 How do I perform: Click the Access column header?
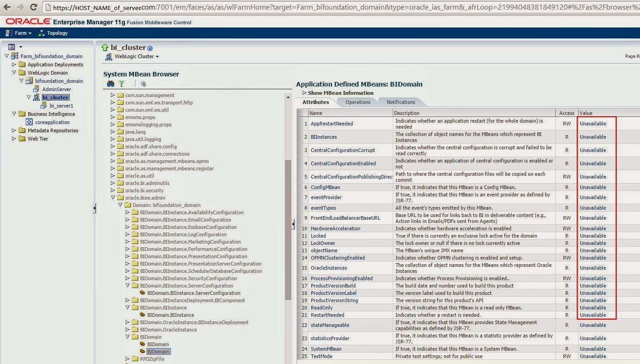(567, 113)
